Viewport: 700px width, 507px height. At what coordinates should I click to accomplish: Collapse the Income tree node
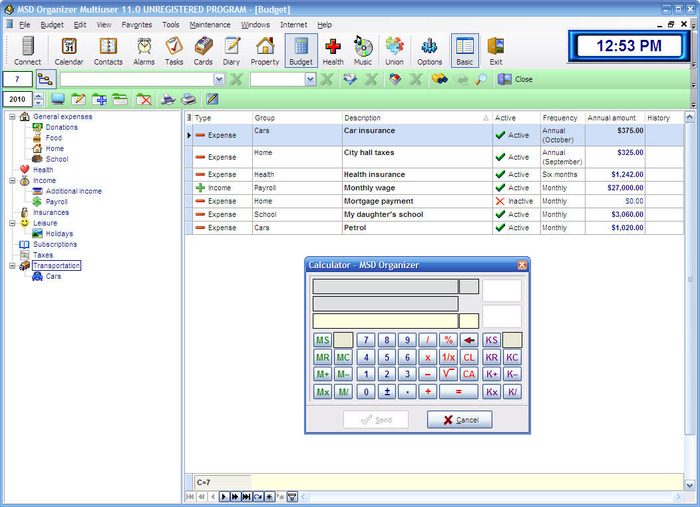tap(11, 181)
